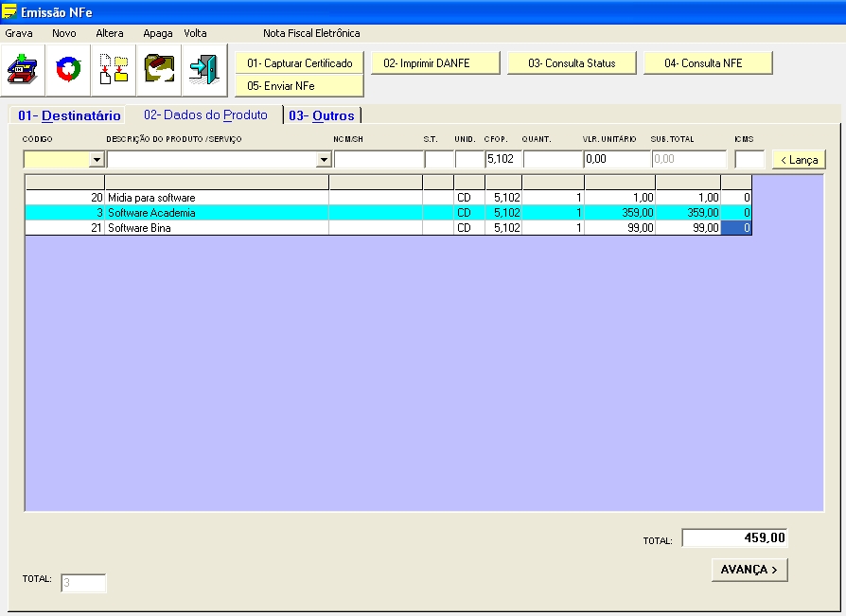Click the 04- Consulta NFE button
The width and height of the screenshot is (846, 616).
pos(708,63)
